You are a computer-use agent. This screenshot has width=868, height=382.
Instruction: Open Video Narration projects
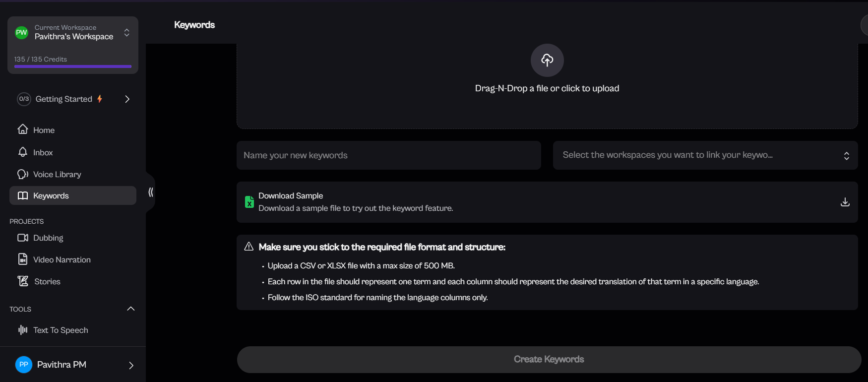pos(62,260)
